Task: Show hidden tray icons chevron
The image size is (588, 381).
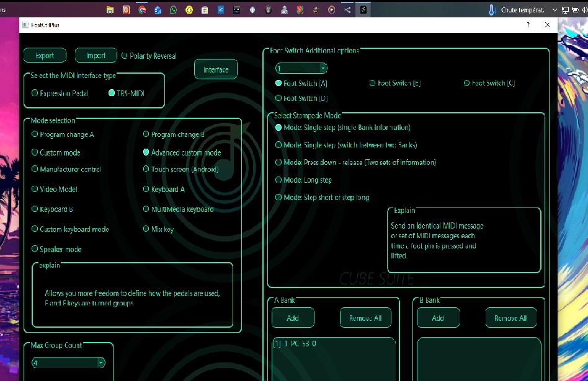Action: 555,10
